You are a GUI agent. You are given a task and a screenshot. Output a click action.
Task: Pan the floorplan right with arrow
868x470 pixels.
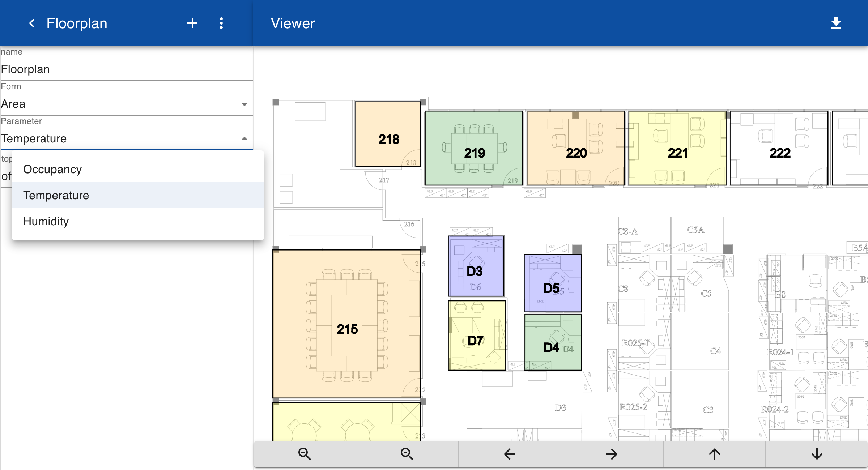coord(612,454)
